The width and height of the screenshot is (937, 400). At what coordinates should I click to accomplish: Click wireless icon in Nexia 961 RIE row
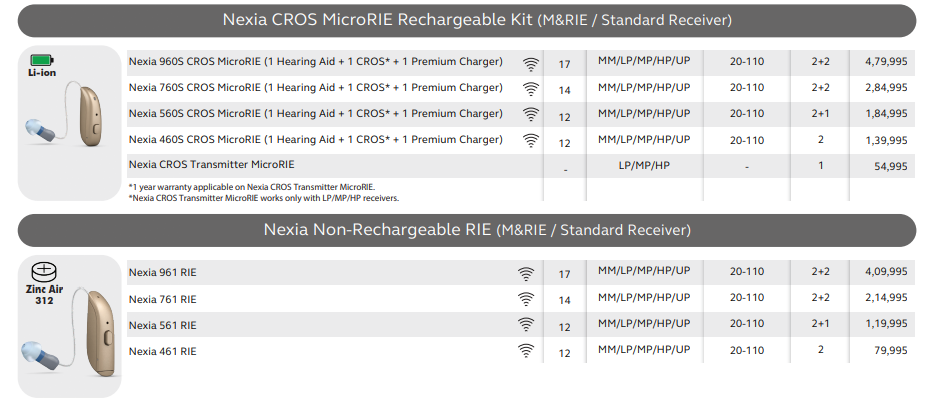click(526, 274)
